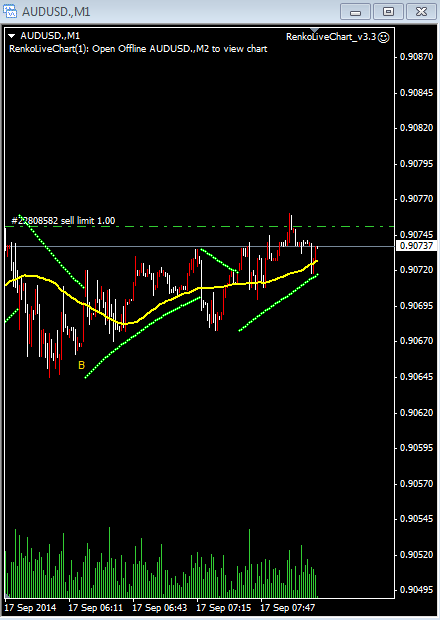440x620 pixels.
Task: Maximize the AUDUSD chart window
Action: [388, 12]
